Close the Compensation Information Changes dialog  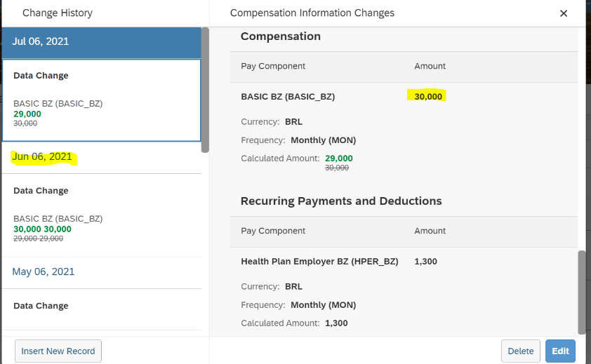pyautogui.click(x=564, y=13)
